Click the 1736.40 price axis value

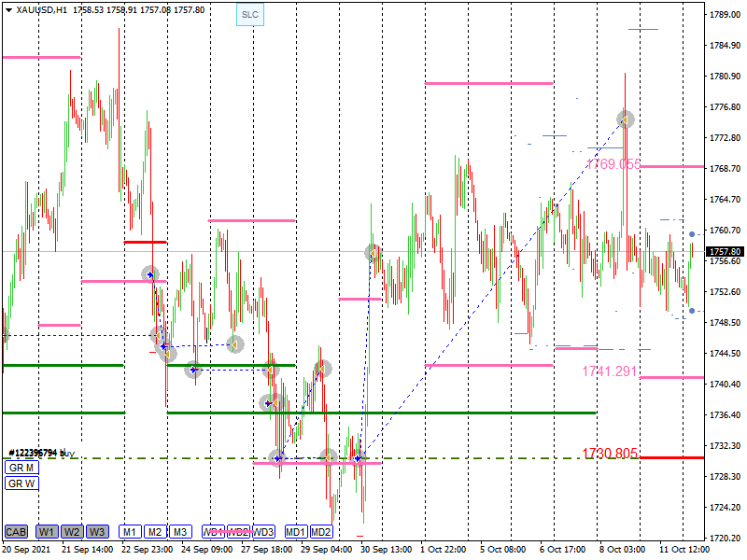click(726, 414)
